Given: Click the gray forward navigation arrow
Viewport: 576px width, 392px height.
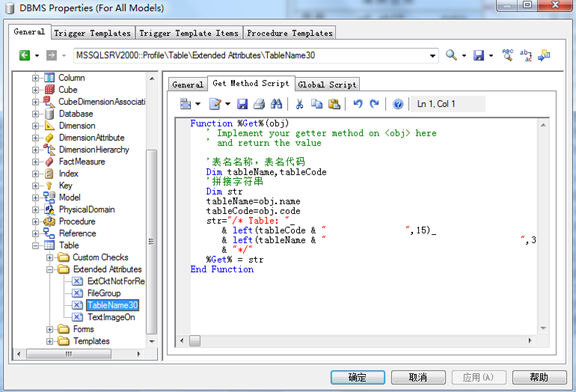Looking at the screenshot, I should 51,55.
